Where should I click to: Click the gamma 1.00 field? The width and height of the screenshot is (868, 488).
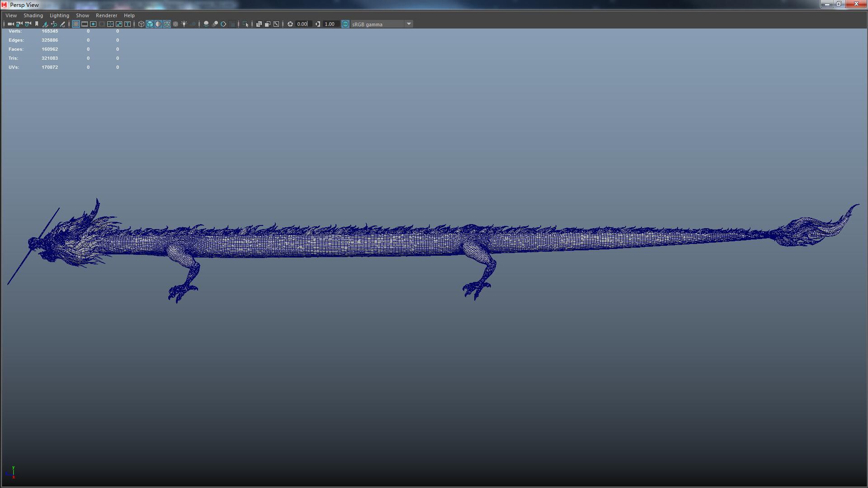330,24
